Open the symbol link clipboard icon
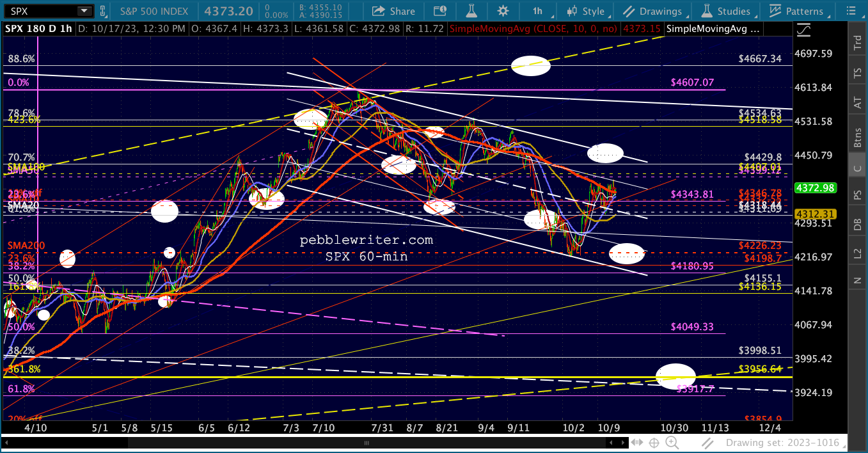Viewport: 868px width, 453px height. click(104, 11)
